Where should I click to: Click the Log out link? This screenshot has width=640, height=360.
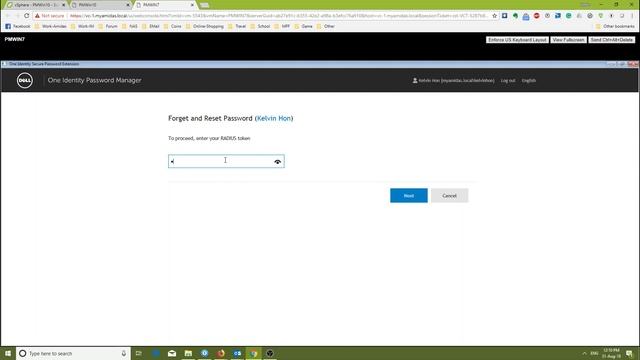[508, 80]
